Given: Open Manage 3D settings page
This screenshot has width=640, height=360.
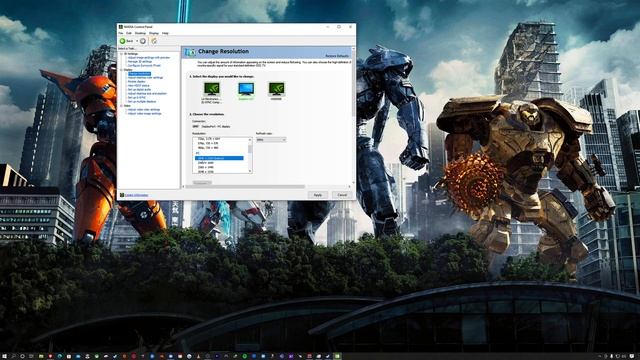Looking at the screenshot, I should pyautogui.click(x=140, y=62).
